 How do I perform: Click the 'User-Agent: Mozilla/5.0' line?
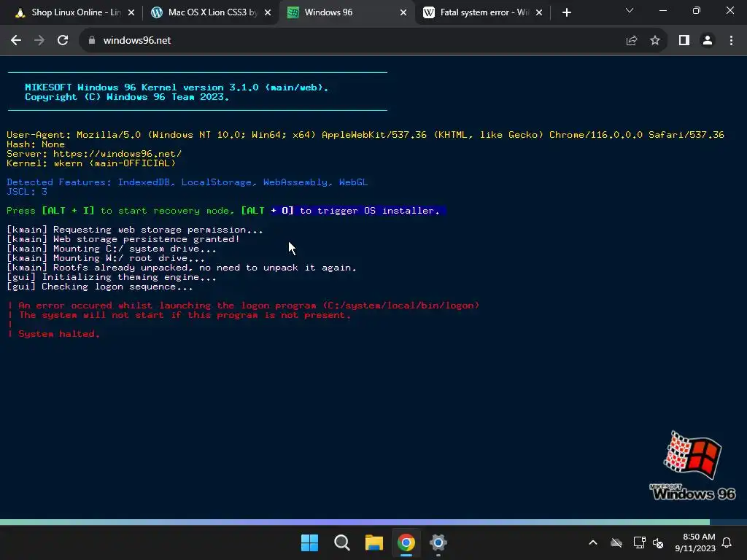(x=365, y=135)
